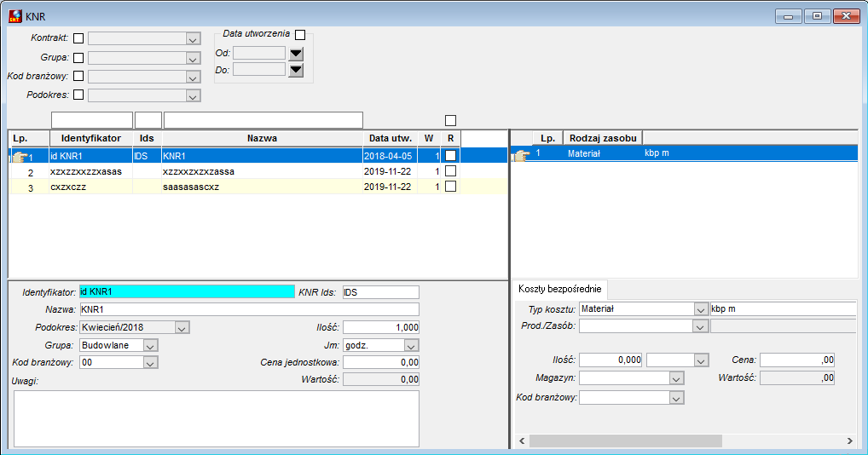868x455 pixels.
Task: Sort by the Identyfikator column header
Action: tap(90, 138)
